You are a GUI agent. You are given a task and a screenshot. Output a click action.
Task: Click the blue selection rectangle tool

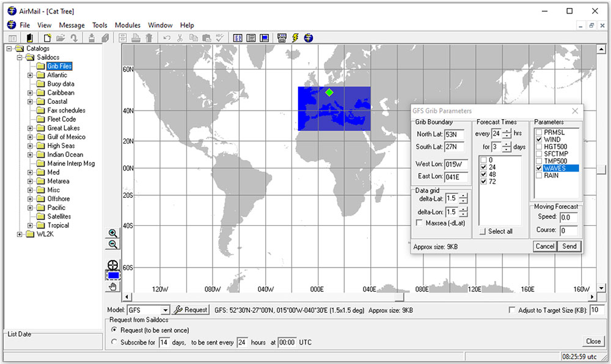(112, 275)
